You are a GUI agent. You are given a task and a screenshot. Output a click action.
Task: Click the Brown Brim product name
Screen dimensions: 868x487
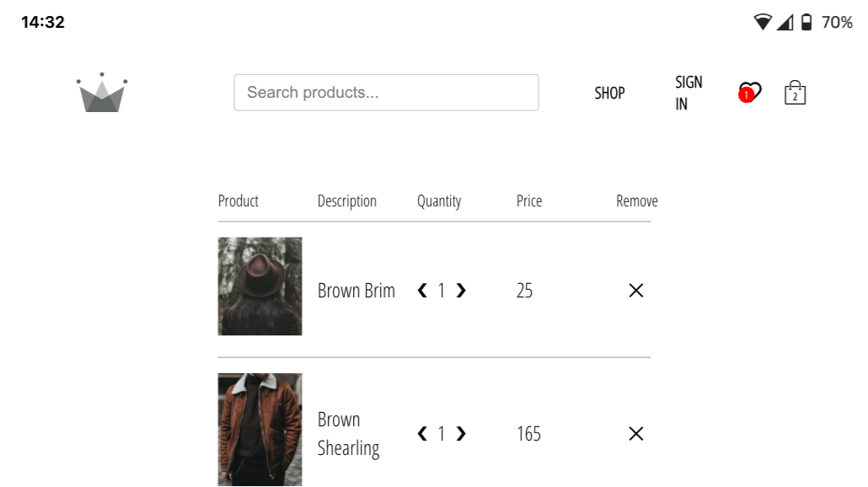pos(356,291)
